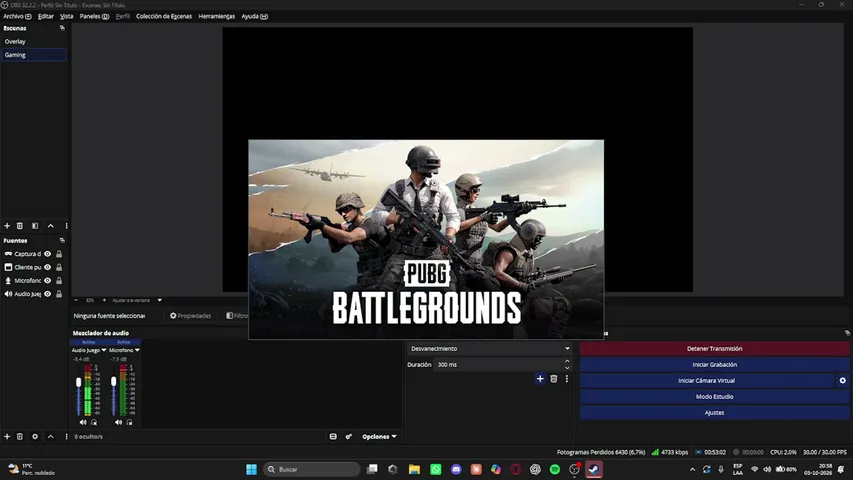Decrease Duración with the down stepper arrow
Screen dimensions: 853x480
pos(567,368)
